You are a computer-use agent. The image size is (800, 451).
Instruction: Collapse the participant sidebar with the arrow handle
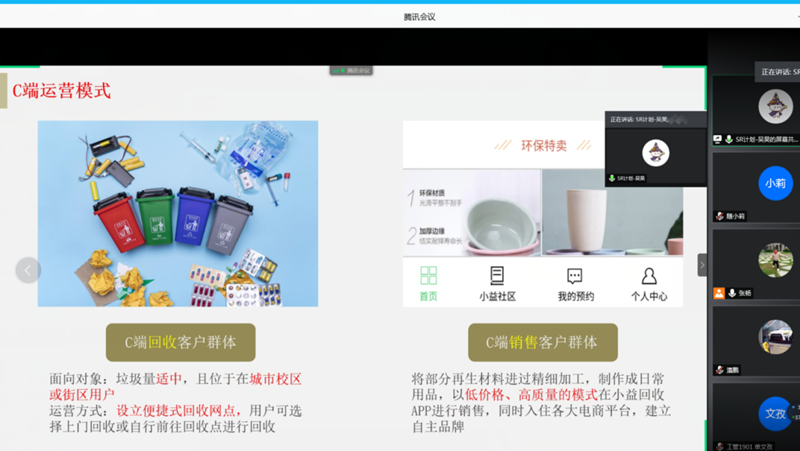click(702, 264)
